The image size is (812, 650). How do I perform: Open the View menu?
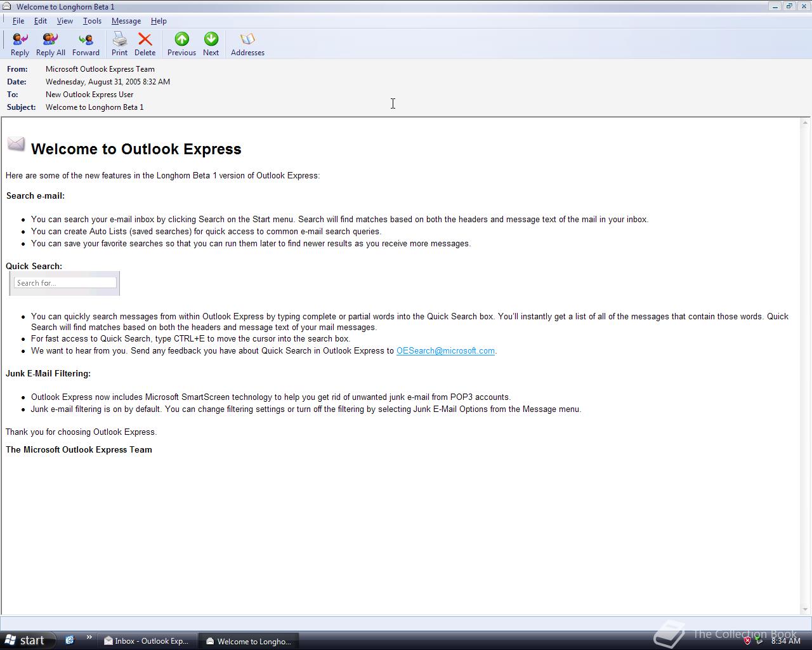point(65,21)
